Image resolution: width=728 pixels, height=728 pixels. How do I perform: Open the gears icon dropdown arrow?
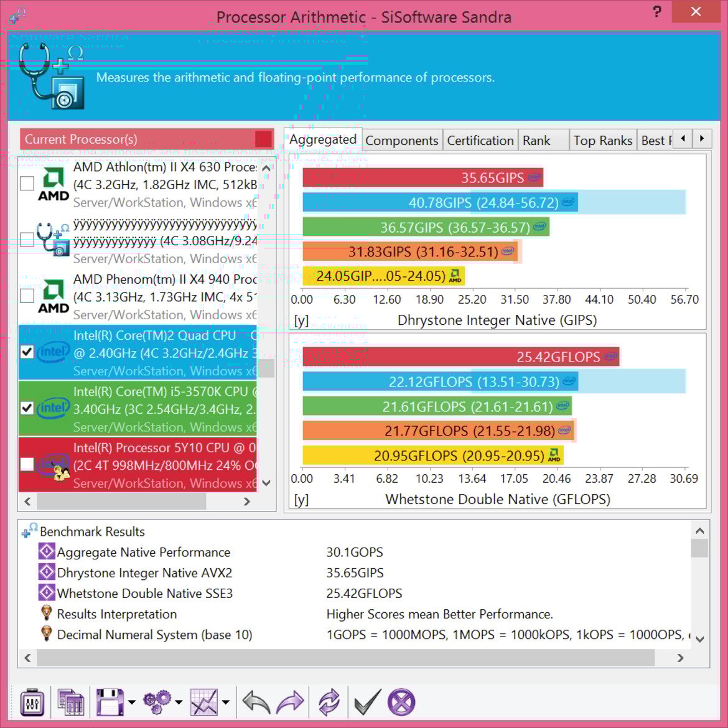(179, 702)
